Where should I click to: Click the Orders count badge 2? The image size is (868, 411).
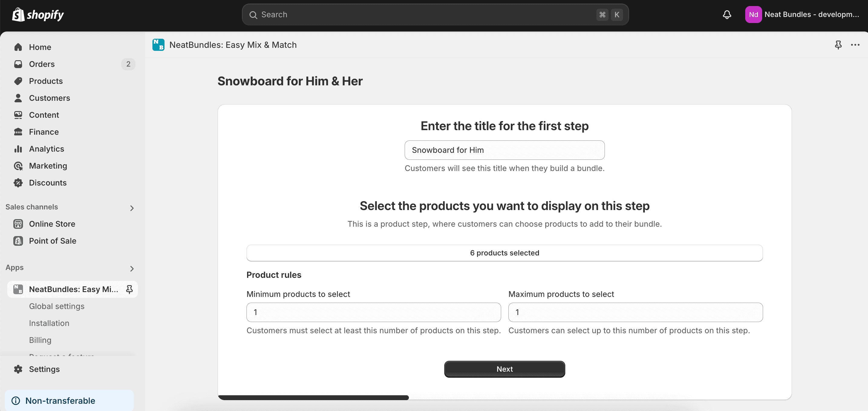(x=128, y=64)
